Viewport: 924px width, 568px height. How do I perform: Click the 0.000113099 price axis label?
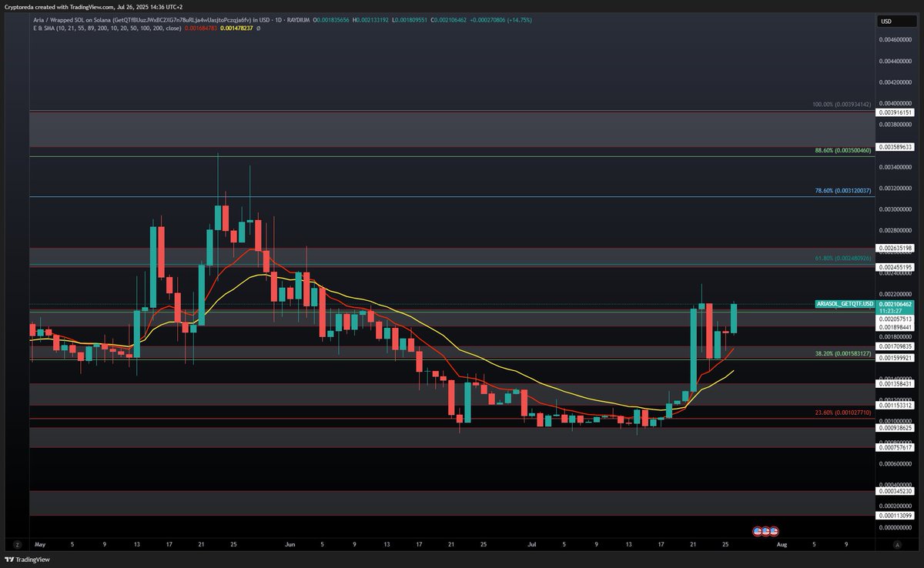(x=896, y=516)
